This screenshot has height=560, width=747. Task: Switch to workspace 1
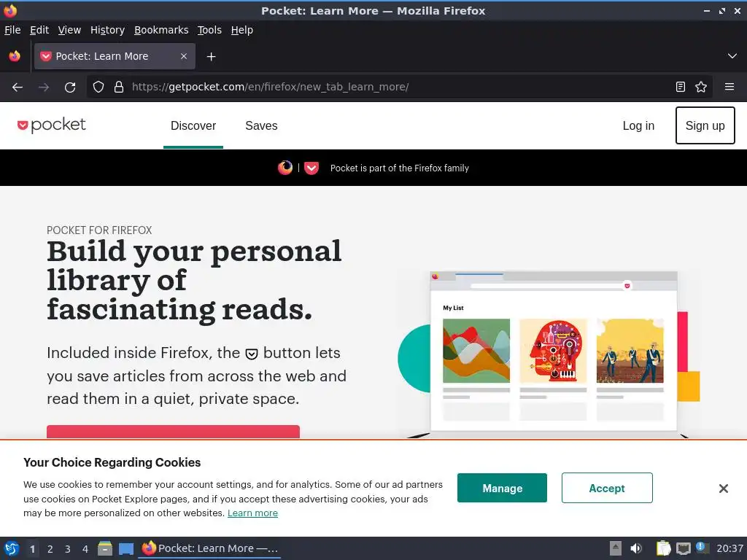pos(32,549)
